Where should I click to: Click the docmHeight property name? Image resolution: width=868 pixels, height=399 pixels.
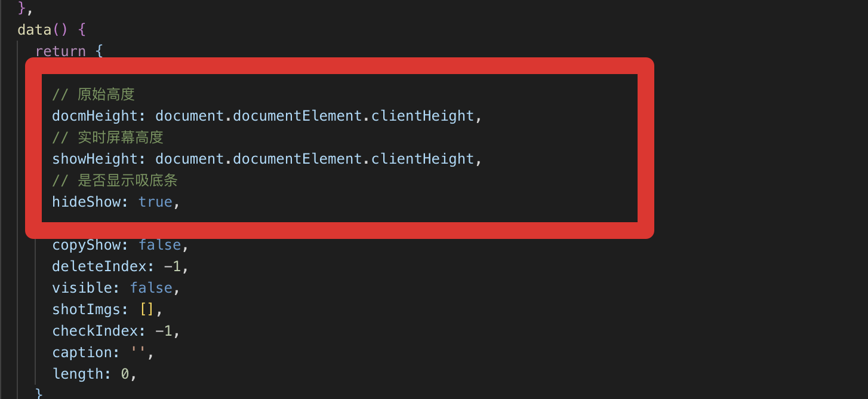pos(95,116)
